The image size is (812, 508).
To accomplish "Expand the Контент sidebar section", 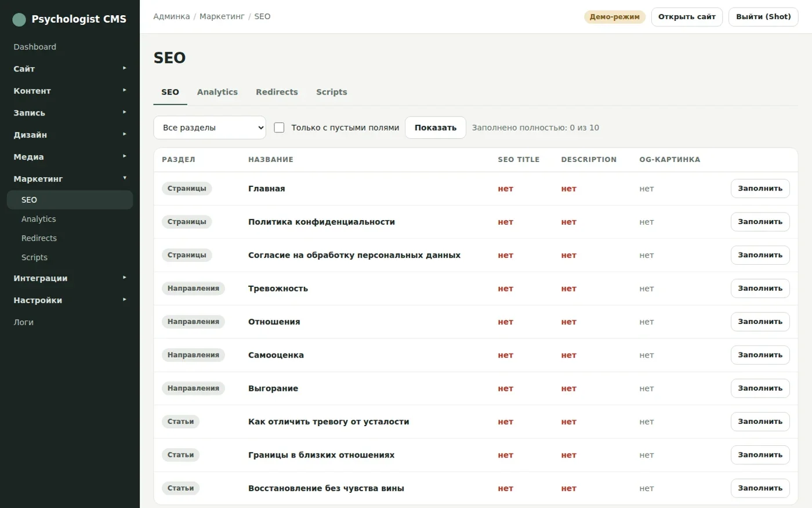I will pos(70,91).
